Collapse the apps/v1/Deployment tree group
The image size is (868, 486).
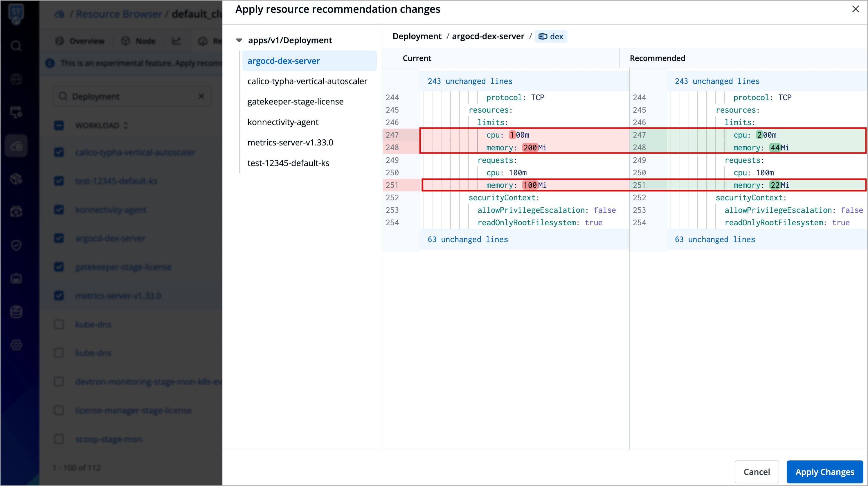point(239,40)
